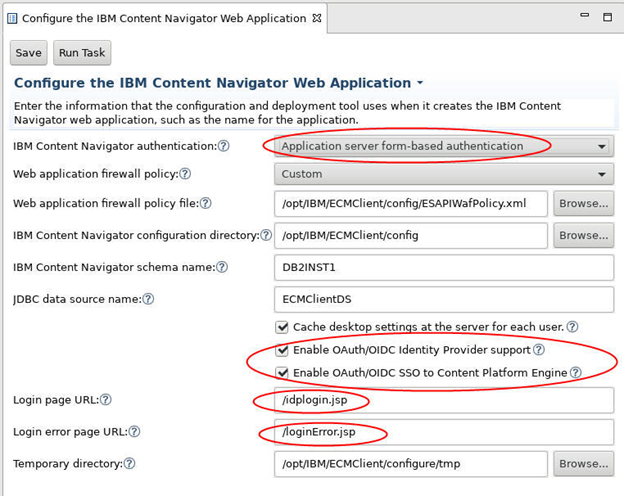Open help for Login error page URL

[x=135, y=432]
